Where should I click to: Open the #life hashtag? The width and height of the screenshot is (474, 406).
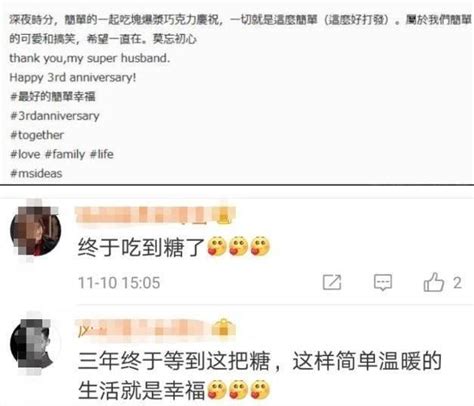pyautogui.click(x=102, y=154)
